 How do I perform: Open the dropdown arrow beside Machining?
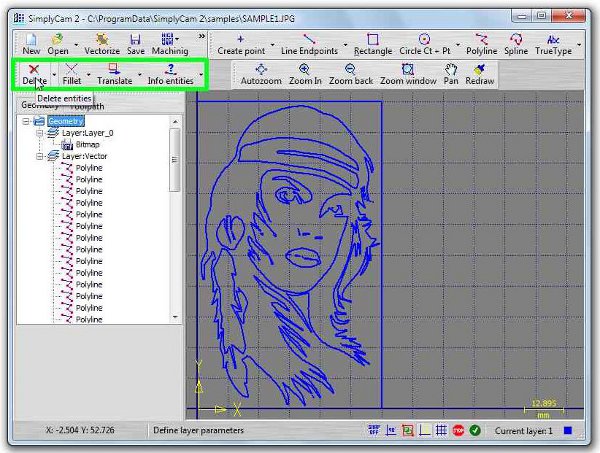coord(177,39)
